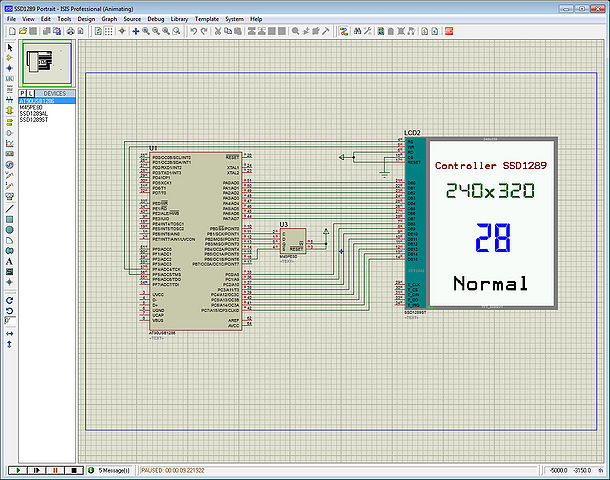Click the Redraw Display toolbar icon
Image resolution: width=610 pixels, height=480 pixels.
98,31
